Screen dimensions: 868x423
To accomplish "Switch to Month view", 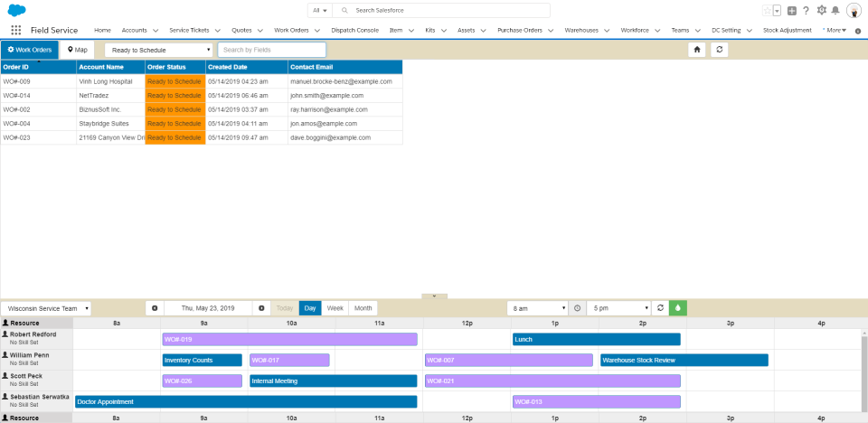I will (363, 308).
